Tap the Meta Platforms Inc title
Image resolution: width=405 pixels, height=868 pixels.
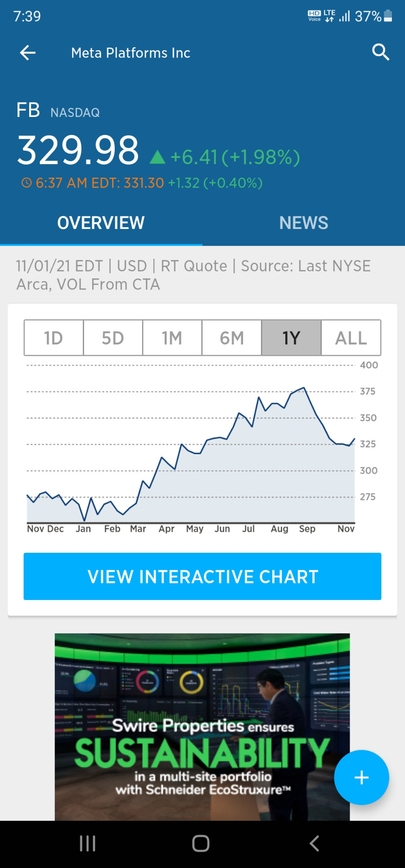[x=130, y=53]
